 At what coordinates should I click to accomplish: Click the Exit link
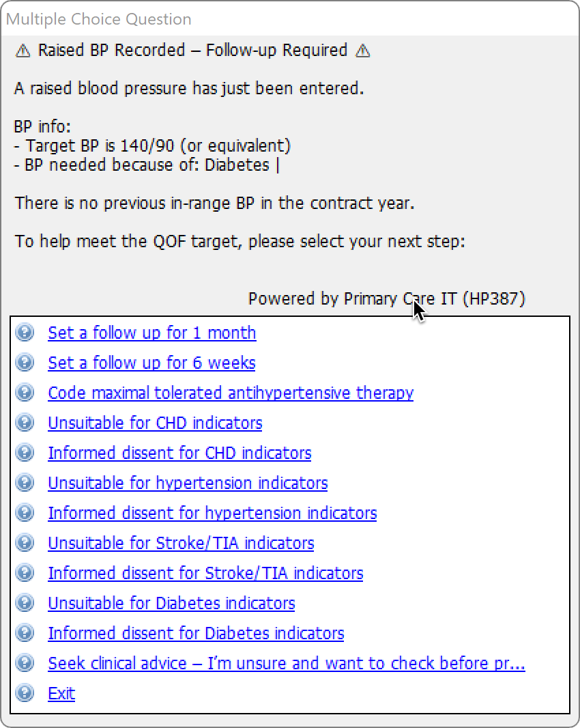tap(61, 694)
